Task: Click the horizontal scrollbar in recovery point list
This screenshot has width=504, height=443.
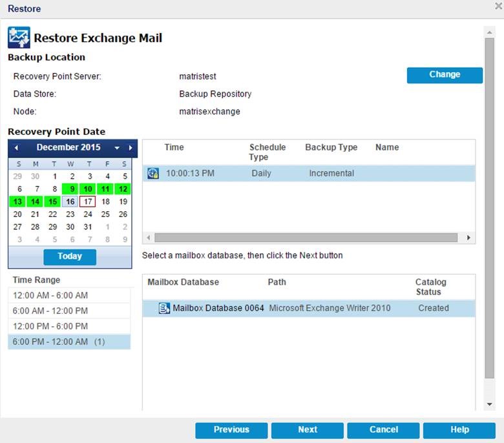Action: click(x=306, y=238)
